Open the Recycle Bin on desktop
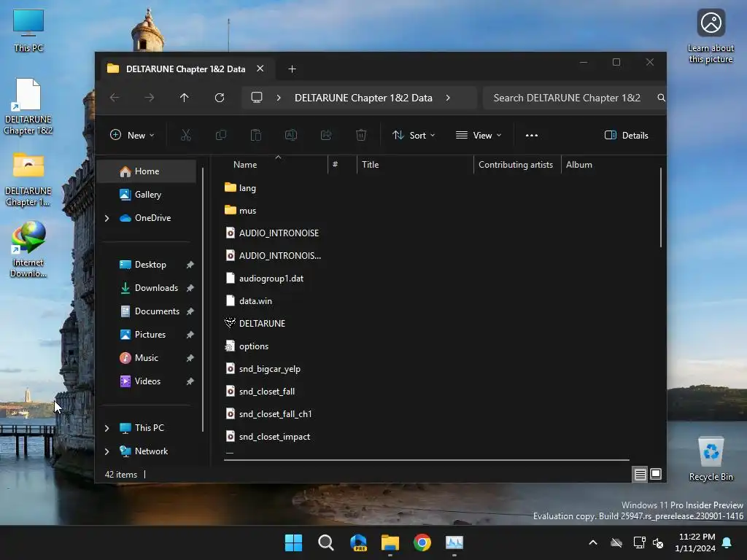This screenshot has width=747, height=560. [x=711, y=459]
